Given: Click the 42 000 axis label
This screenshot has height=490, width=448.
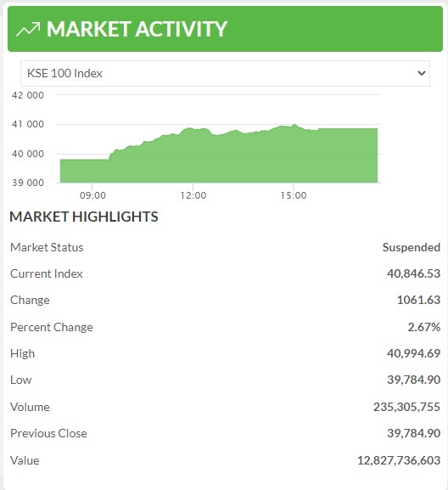Looking at the screenshot, I should click(28, 95).
